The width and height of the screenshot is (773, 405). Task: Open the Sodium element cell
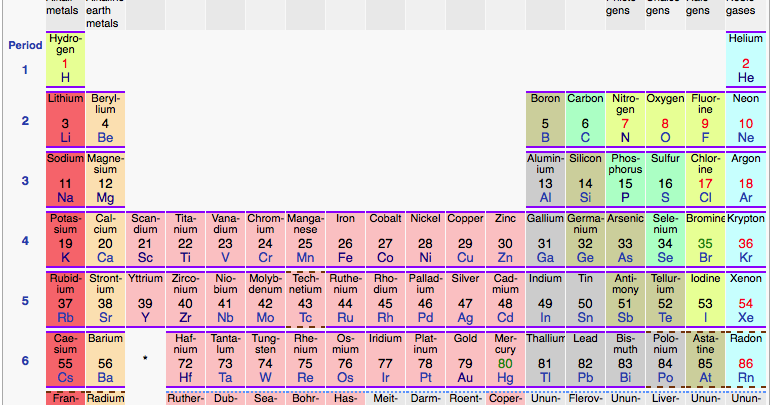66,179
